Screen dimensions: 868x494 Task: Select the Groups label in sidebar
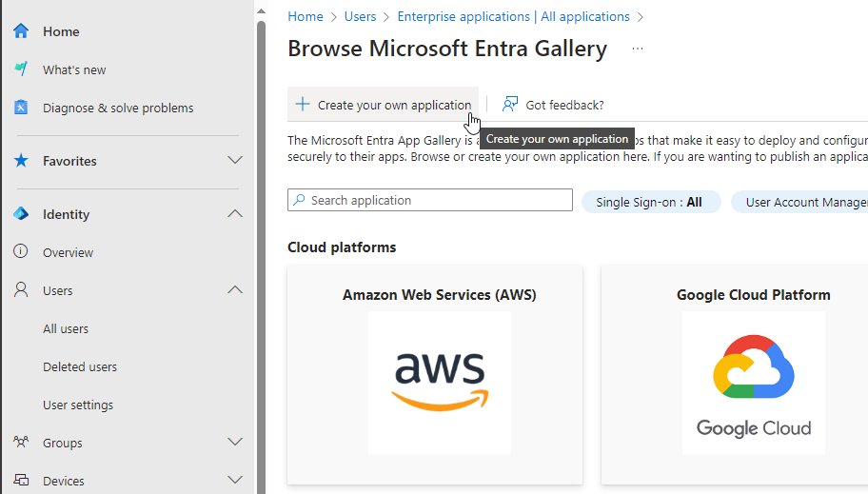63,443
